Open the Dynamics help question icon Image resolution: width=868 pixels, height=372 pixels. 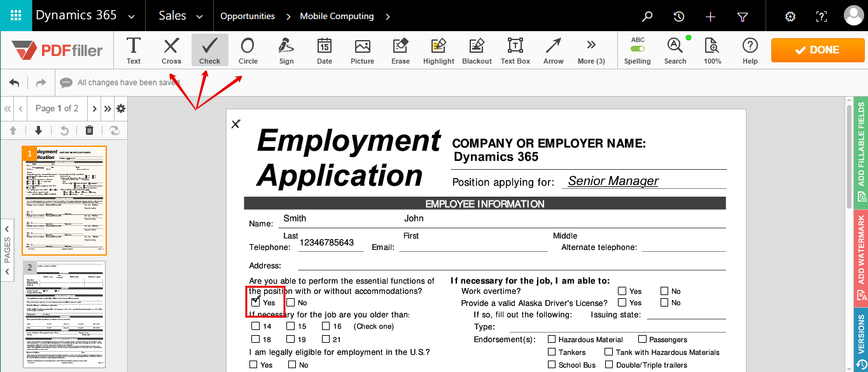point(822,17)
